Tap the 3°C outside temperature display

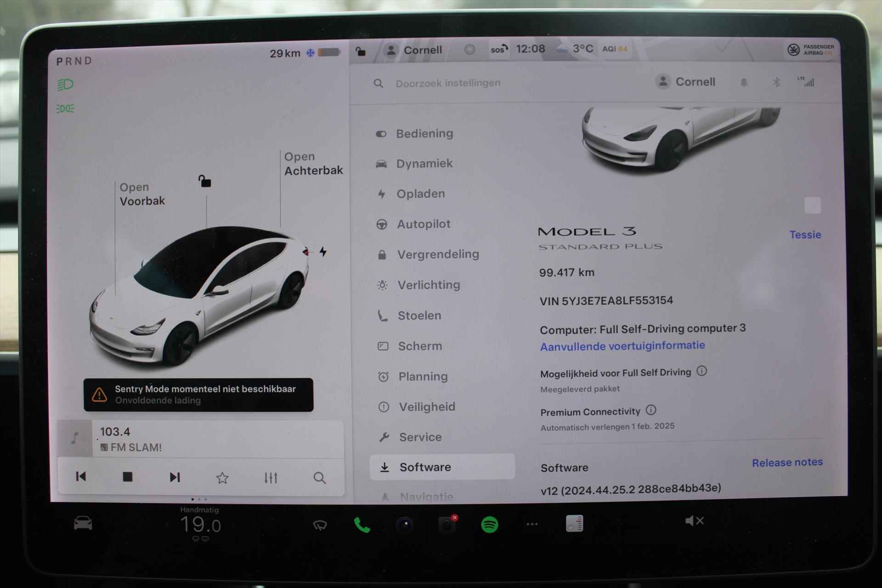coord(583,49)
